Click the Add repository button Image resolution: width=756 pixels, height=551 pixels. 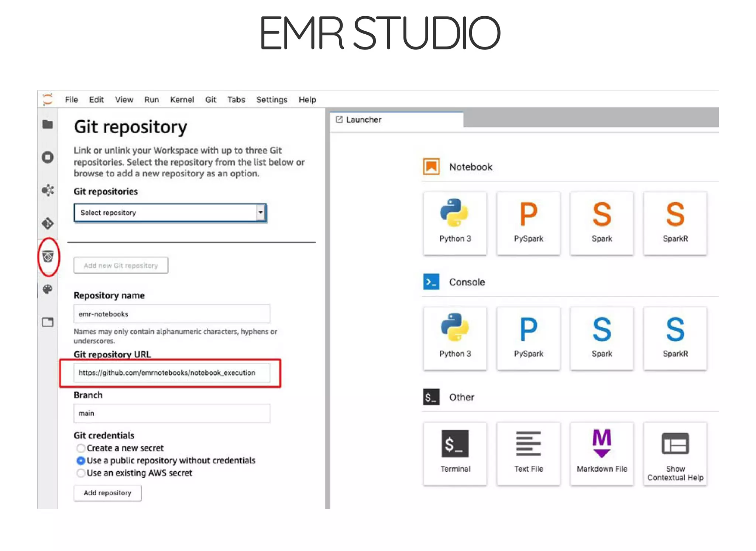107,493
